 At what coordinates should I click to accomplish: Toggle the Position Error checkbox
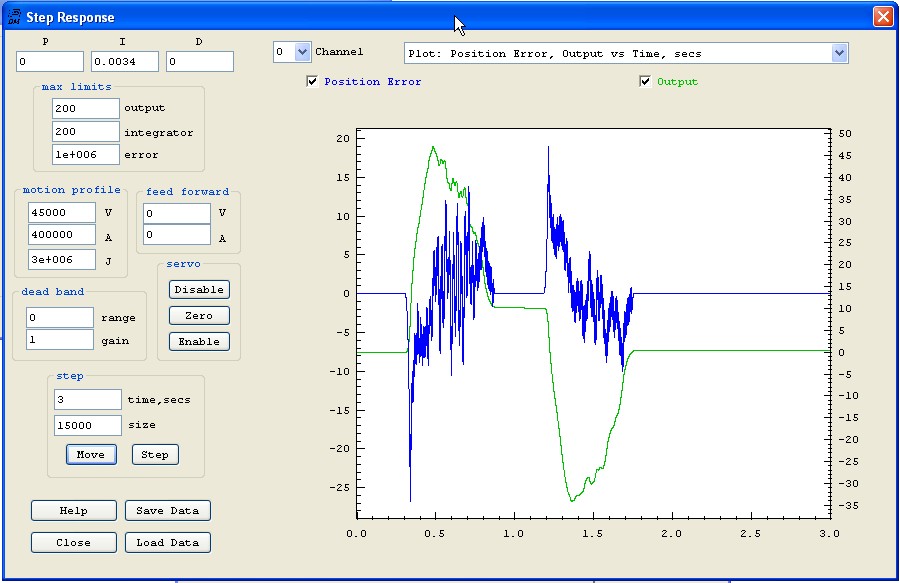click(x=313, y=82)
